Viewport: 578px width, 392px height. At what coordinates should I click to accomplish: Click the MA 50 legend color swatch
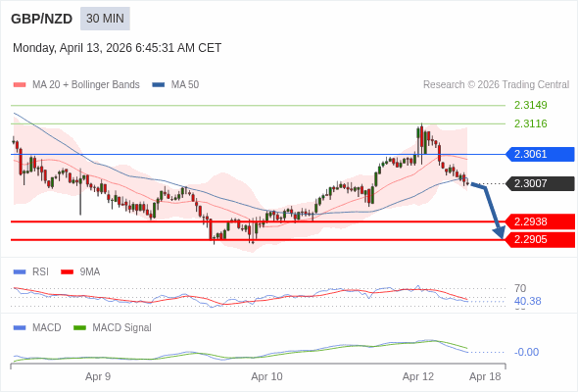[x=159, y=85]
